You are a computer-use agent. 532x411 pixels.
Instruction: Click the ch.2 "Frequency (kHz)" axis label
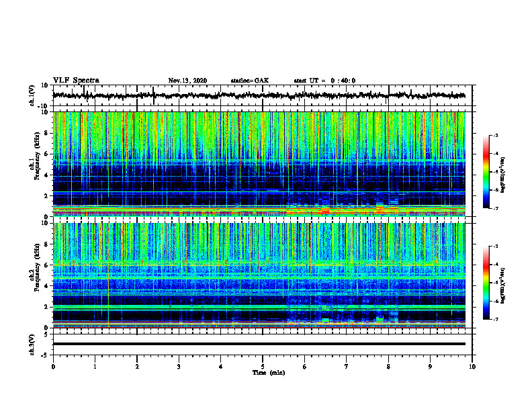point(37,267)
